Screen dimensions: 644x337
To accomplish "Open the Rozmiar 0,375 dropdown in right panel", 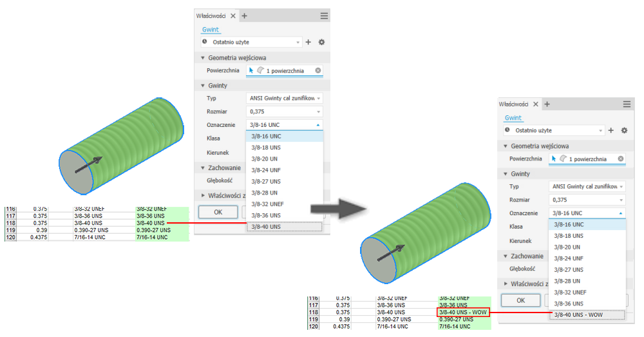I will pyautogui.click(x=587, y=200).
